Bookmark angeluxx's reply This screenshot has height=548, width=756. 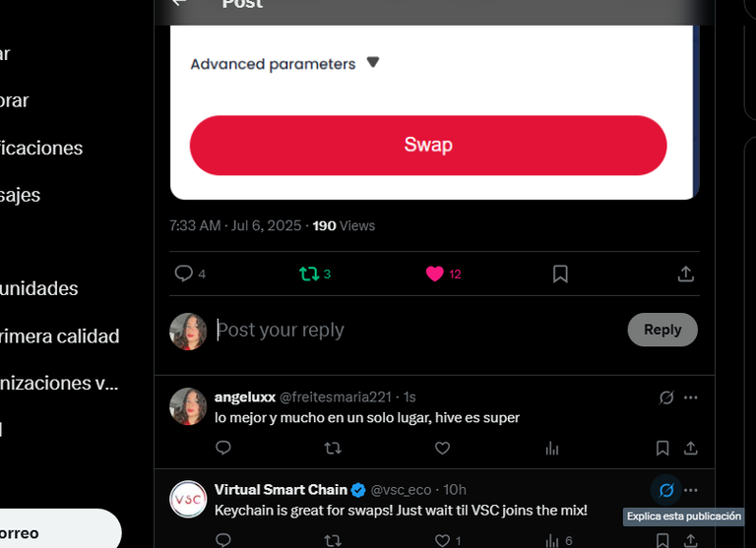662,449
